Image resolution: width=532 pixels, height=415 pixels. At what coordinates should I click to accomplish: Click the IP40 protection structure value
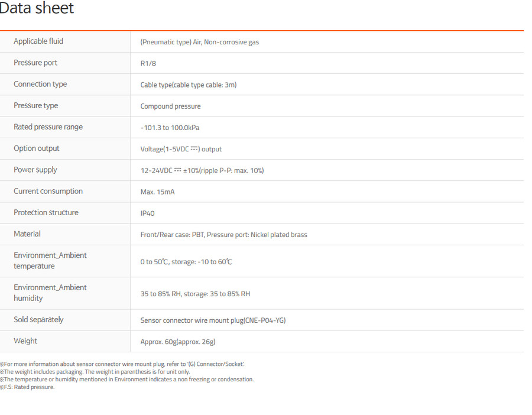tap(148, 213)
